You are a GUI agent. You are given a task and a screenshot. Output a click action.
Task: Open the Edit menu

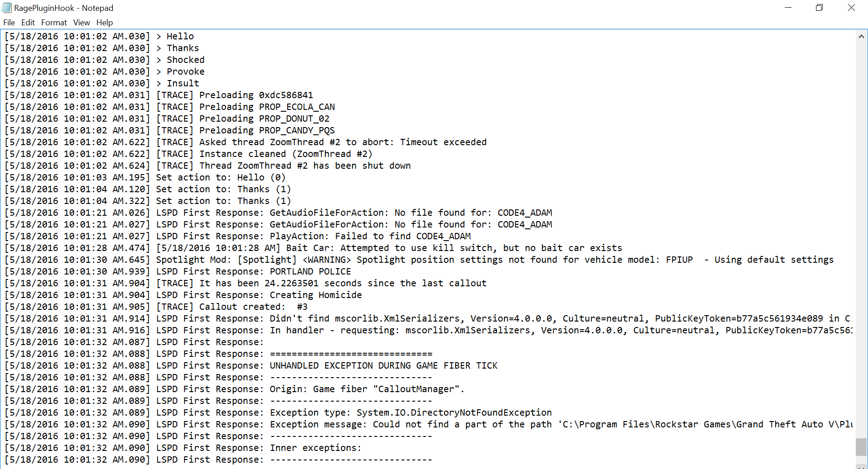pyautogui.click(x=28, y=23)
